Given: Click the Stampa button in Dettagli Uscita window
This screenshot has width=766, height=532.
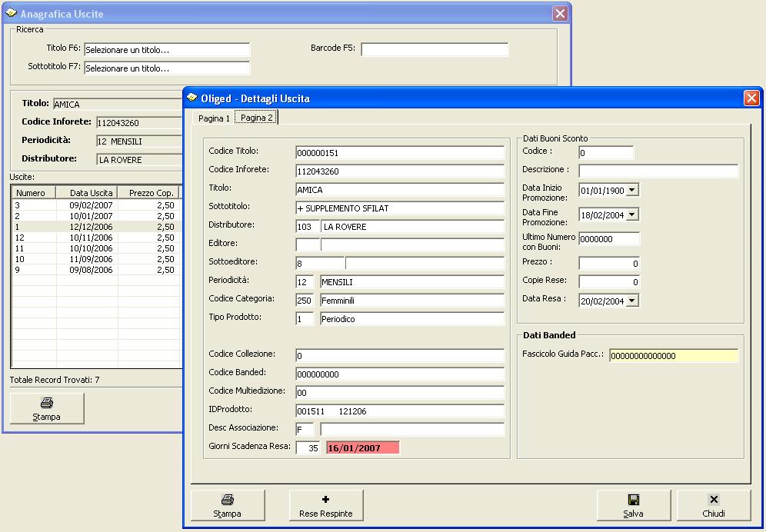Looking at the screenshot, I should [228, 505].
